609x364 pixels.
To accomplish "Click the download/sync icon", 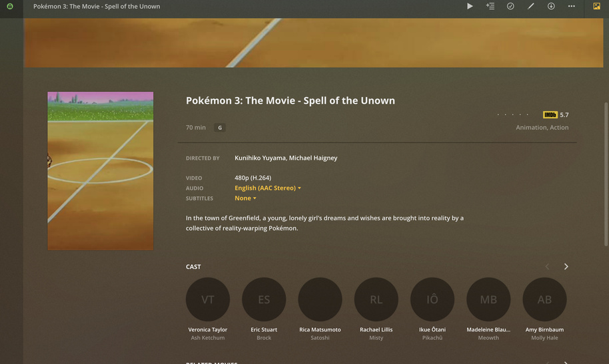I will [551, 6].
